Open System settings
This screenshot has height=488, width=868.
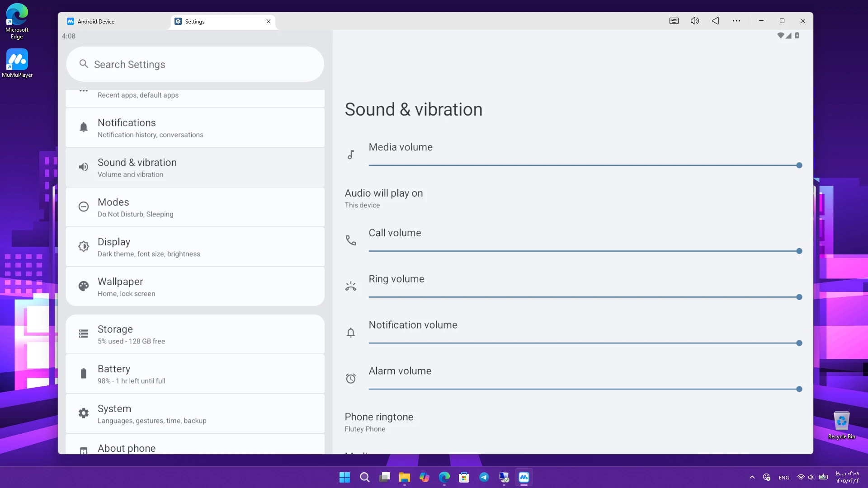click(195, 414)
